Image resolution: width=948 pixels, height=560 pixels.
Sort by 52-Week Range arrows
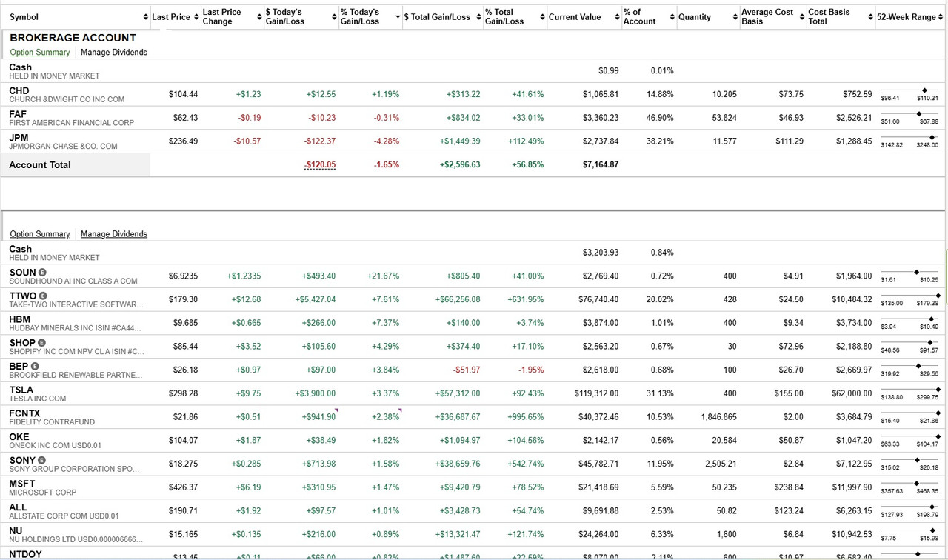point(941,17)
